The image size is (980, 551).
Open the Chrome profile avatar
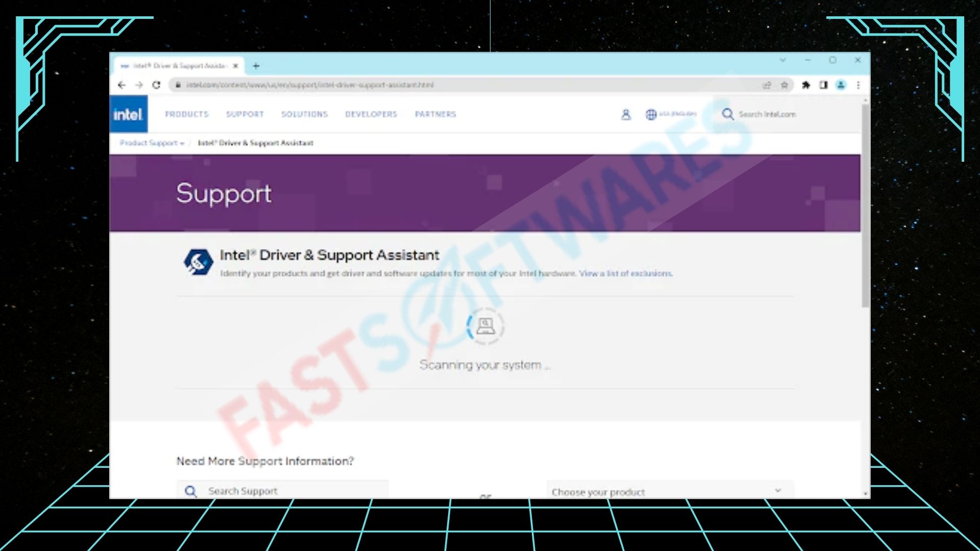(841, 85)
